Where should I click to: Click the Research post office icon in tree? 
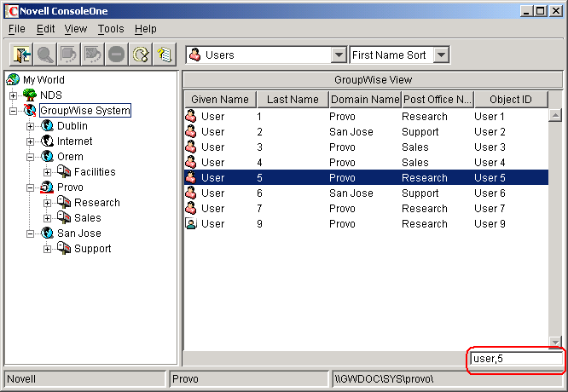click(x=64, y=202)
